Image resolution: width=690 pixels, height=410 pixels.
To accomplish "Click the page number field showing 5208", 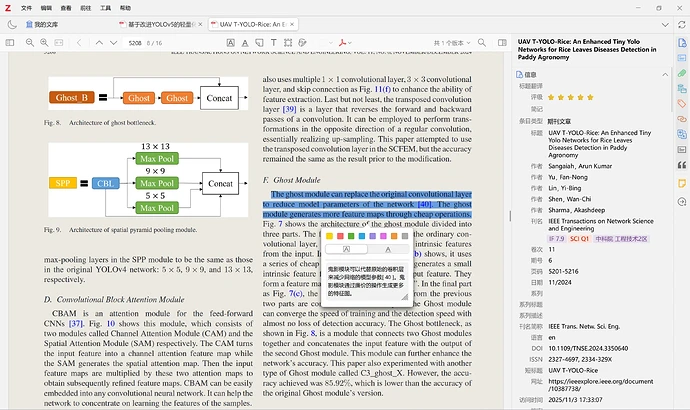I will pyautogui.click(x=135, y=43).
